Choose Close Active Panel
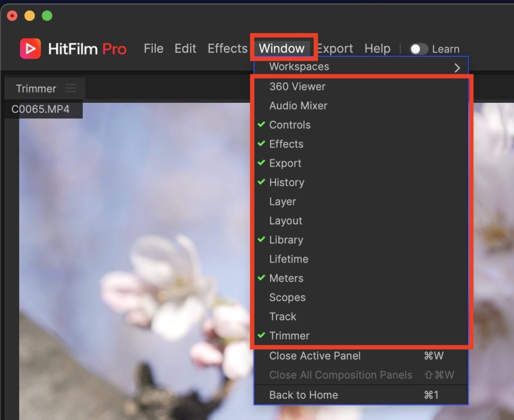The height and width of the screenshot is (420, 514). click(x=361, y=356)
